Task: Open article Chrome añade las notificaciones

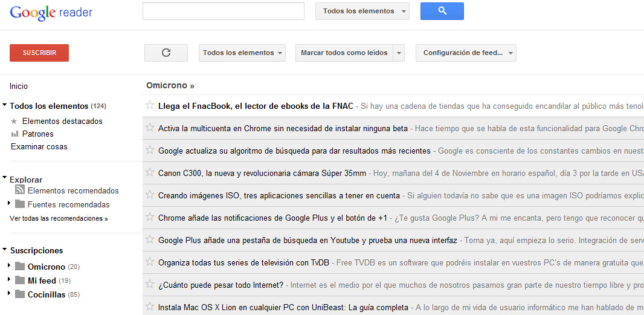Action: tap(272, 218)
